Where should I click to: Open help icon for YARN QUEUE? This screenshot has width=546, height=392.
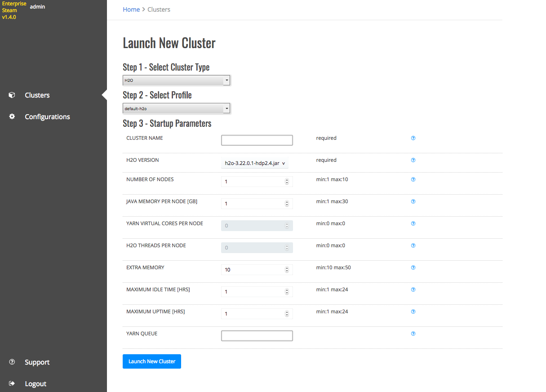pos(413,334)
